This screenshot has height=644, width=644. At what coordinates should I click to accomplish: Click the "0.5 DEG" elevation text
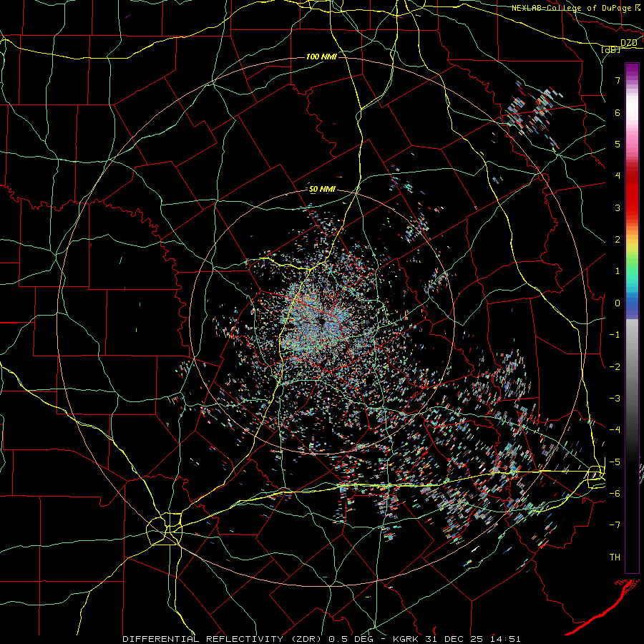pyautogui.click(x=351, y=639)
